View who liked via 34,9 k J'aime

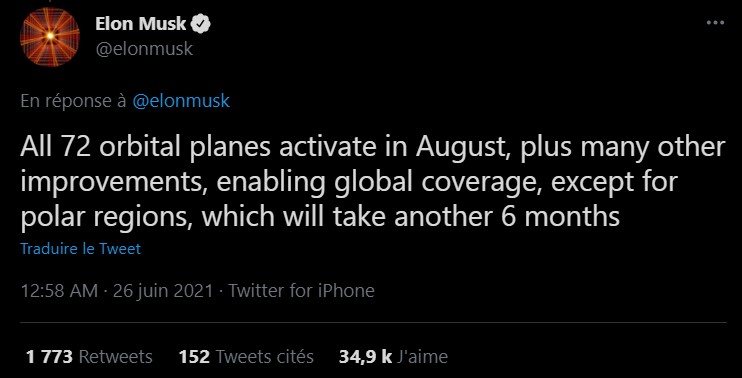click(x=393, y=356)
